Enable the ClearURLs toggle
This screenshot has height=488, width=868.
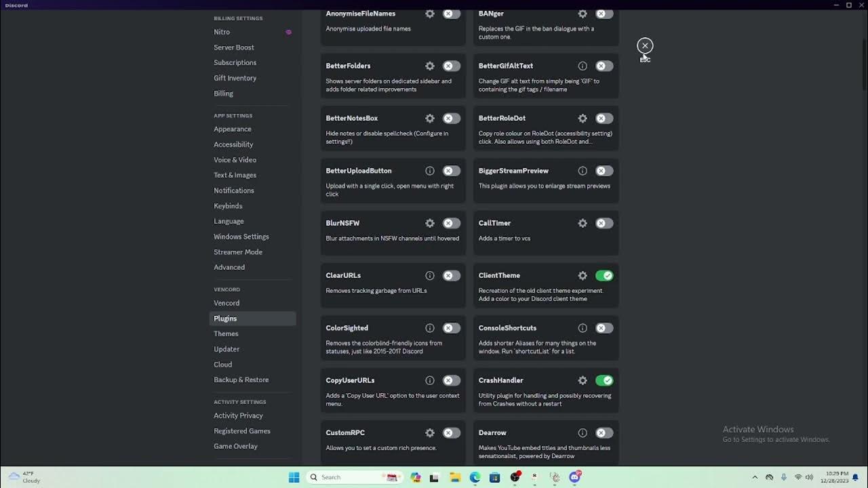coord(452,276)
